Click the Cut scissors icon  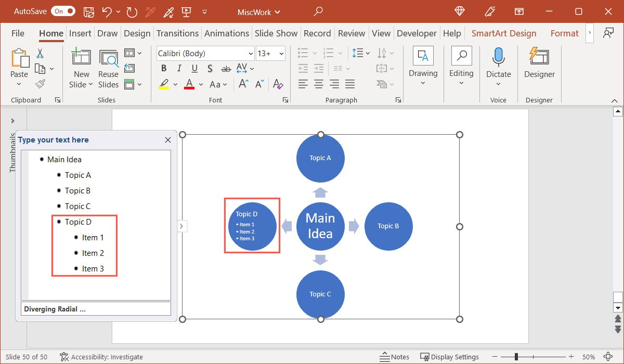(x=40, y=54)
